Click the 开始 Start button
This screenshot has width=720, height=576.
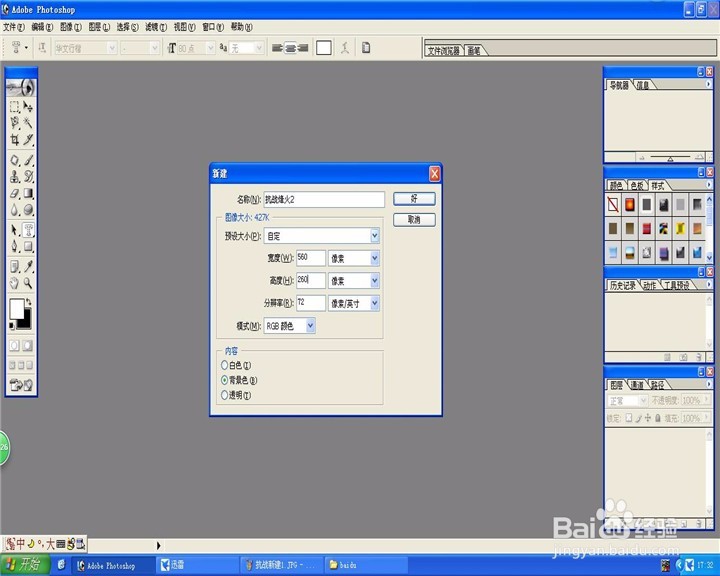tap(24, 564)
